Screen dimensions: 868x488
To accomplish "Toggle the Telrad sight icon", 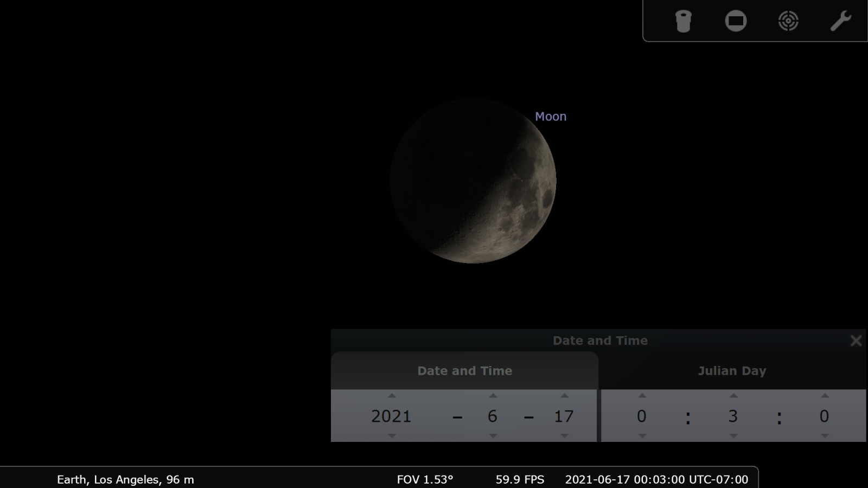I will (x=788, y=22).
